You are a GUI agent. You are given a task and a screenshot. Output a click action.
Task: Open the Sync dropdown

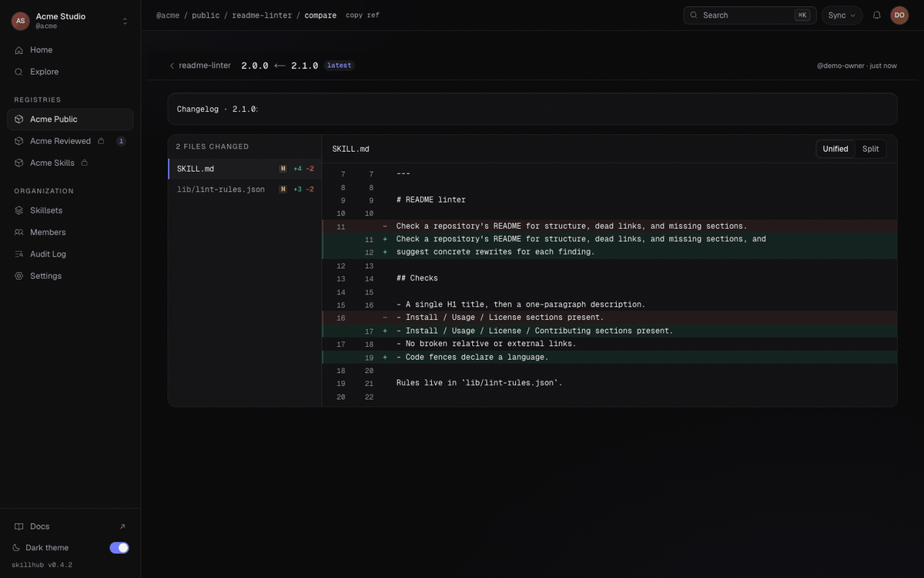tap(842, 15)
